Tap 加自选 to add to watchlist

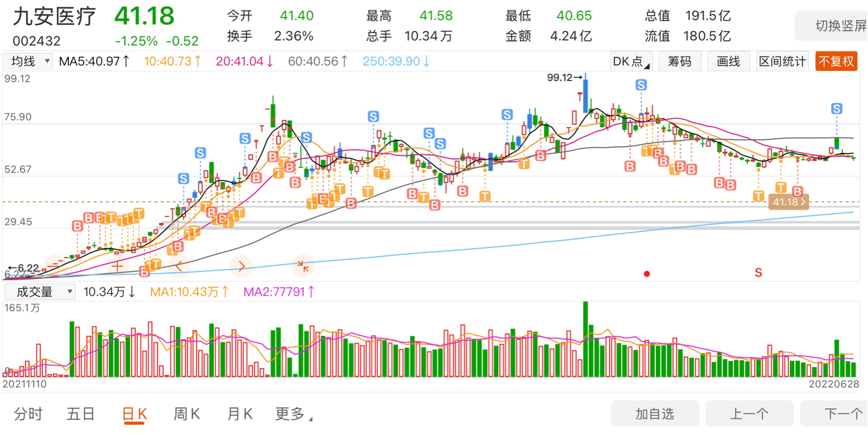(x=655, y=414)
